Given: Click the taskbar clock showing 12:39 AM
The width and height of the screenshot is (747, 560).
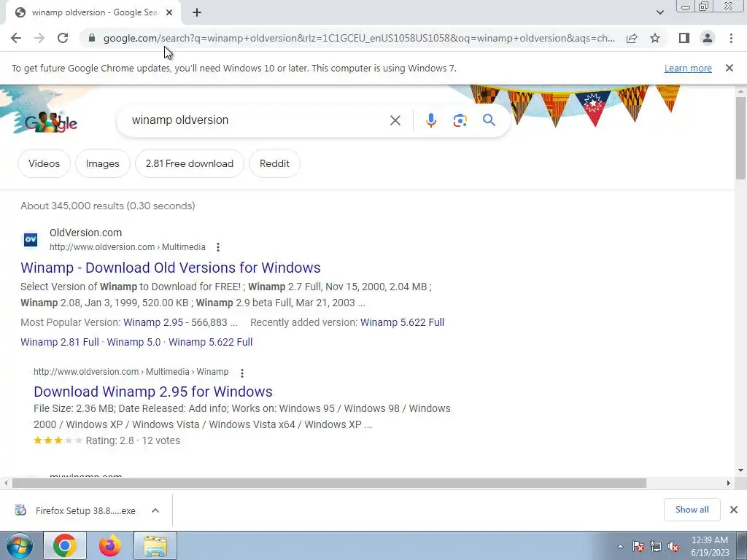Looking at the screenshot, I should coord(710,546).
